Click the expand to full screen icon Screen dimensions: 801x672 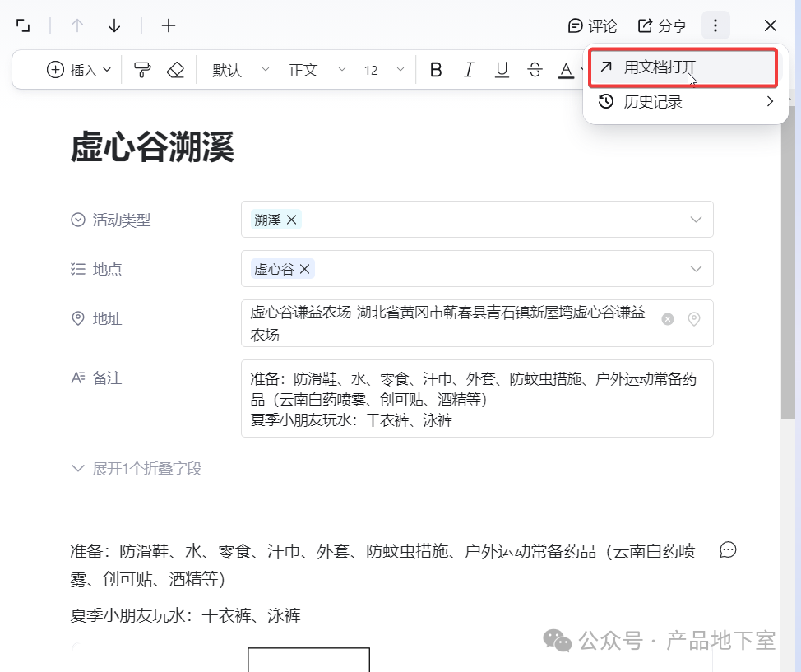[23, 25]
